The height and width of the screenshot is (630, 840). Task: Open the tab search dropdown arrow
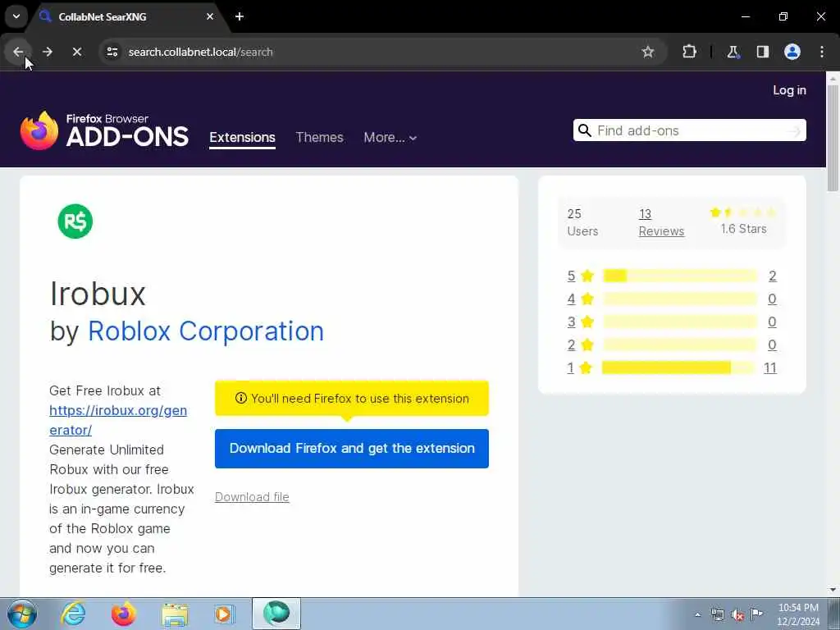click(16, 16)
